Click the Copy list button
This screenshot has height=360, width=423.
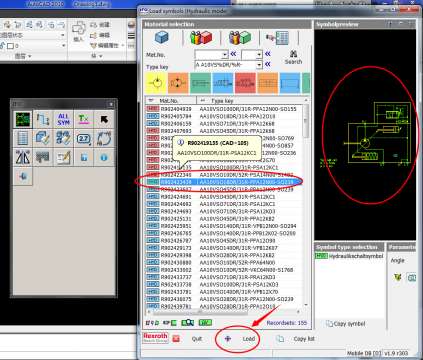point(296,339)
